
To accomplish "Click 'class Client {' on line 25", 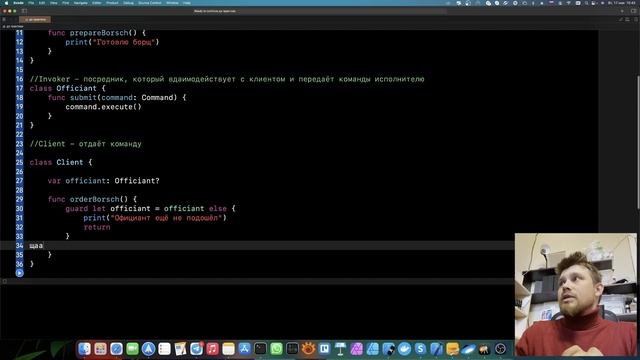I will (61, 162).
